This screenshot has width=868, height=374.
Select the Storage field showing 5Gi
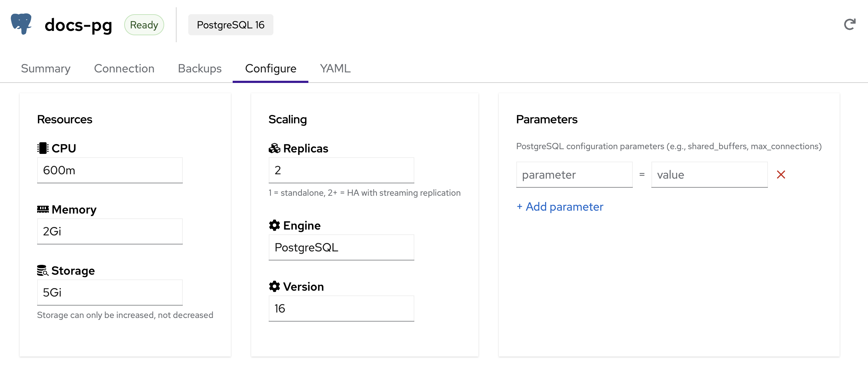click(x=110, y=293)
